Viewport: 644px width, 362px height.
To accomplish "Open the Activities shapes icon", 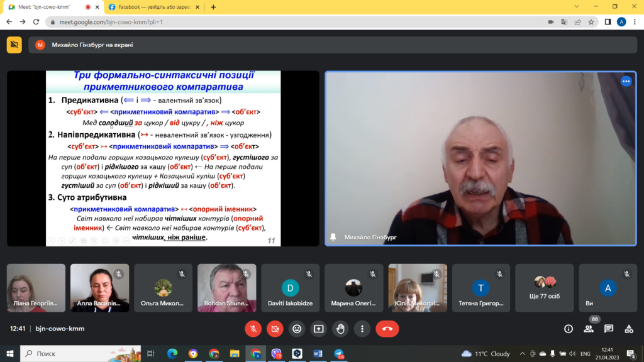I will click(x=629, y=329).
